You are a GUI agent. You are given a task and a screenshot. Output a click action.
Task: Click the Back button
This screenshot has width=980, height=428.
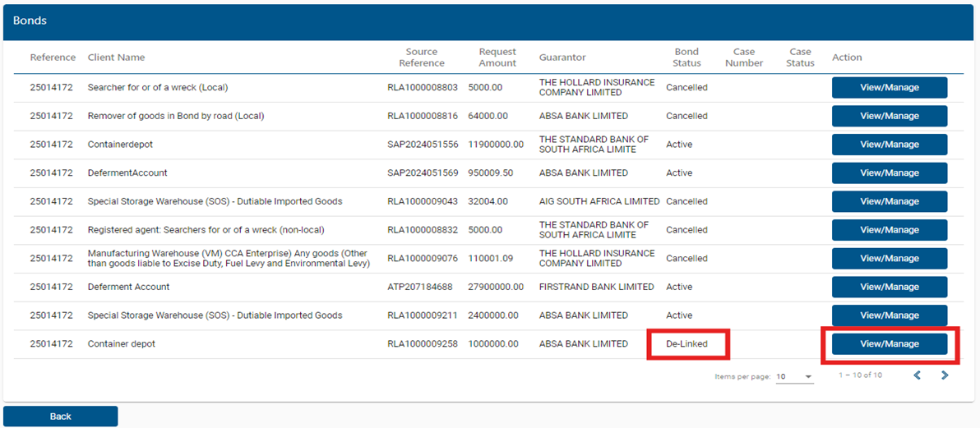[x=61, y=416]
